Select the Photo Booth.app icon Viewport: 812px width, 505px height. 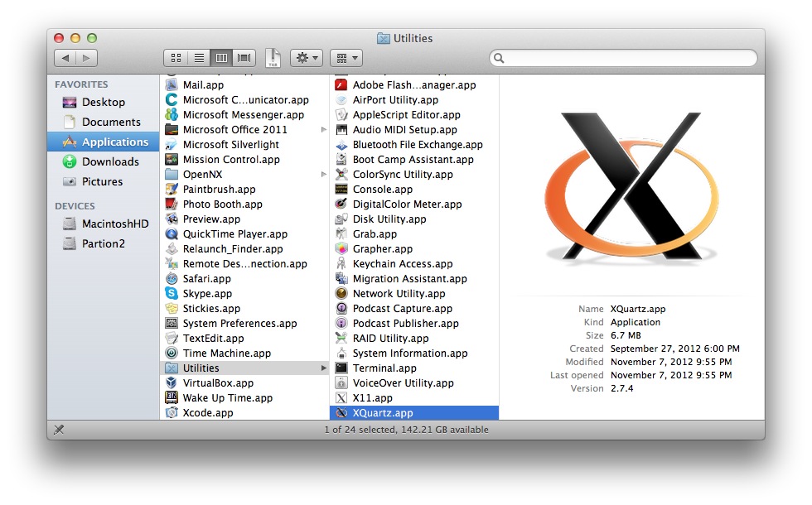point(172,204)
